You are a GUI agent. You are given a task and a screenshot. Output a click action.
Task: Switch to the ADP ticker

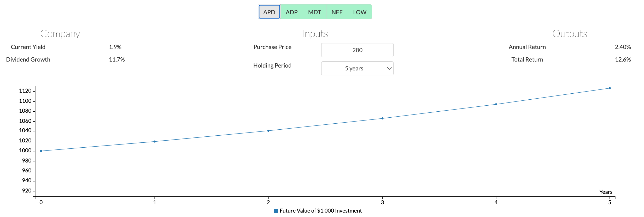coord(291,12)
